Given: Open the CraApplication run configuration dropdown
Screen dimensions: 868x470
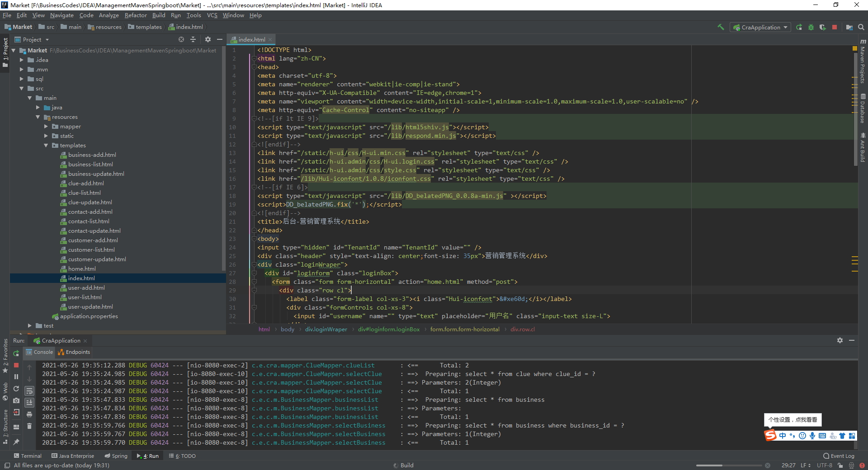Looking at the screenshot, I should point(761,27).
